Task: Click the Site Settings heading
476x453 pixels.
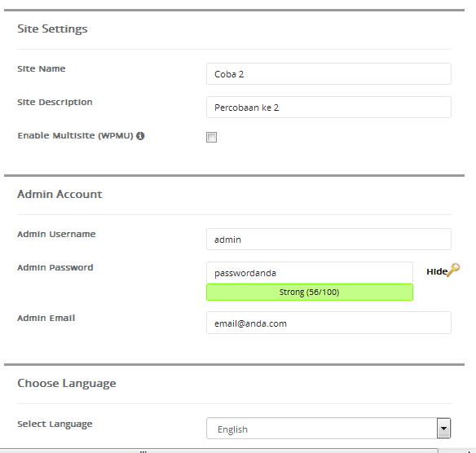Action: tap(52, 29)
